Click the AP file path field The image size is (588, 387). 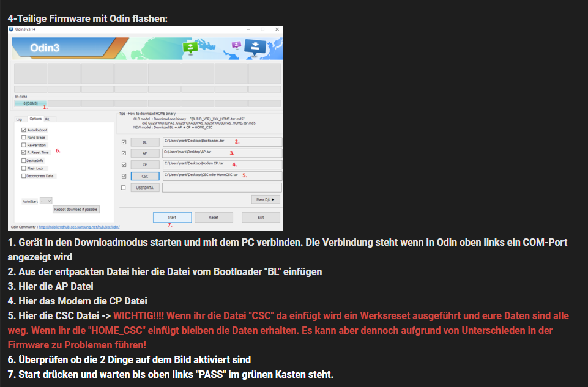pyautogui.click(x=221, y=153)
